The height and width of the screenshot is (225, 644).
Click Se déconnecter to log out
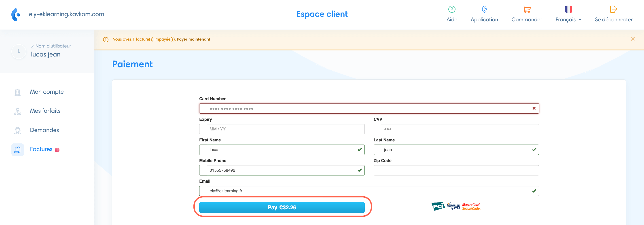(614, 19)
